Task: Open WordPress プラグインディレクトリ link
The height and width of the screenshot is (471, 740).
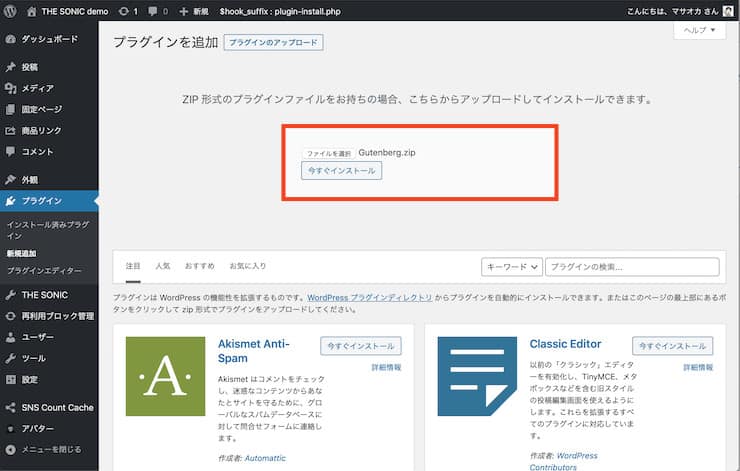Action: [x=370, y=298]
